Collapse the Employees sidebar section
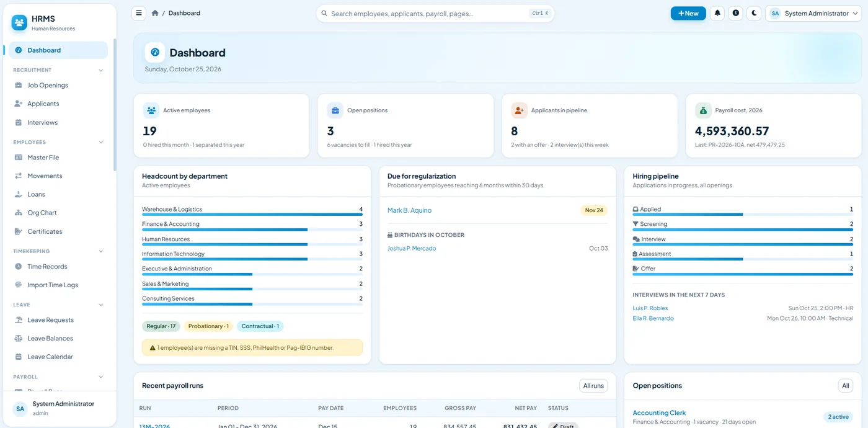The width and height of the screenshot is (868, 428). pyautogui.click(x=101, y=142)
